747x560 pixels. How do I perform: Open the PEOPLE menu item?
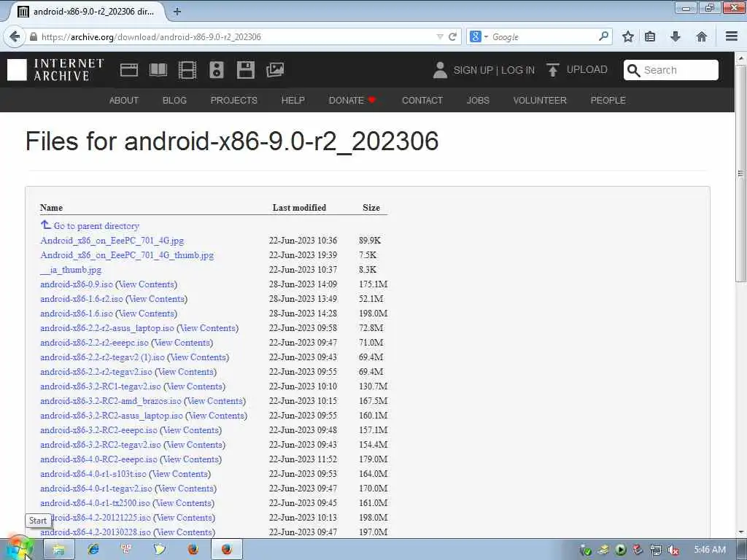(x=608, y=101)
